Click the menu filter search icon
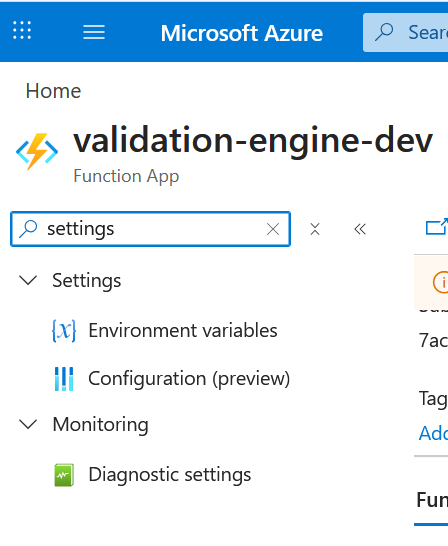Viewport: 448px width, 546px height. click(28, 229)
